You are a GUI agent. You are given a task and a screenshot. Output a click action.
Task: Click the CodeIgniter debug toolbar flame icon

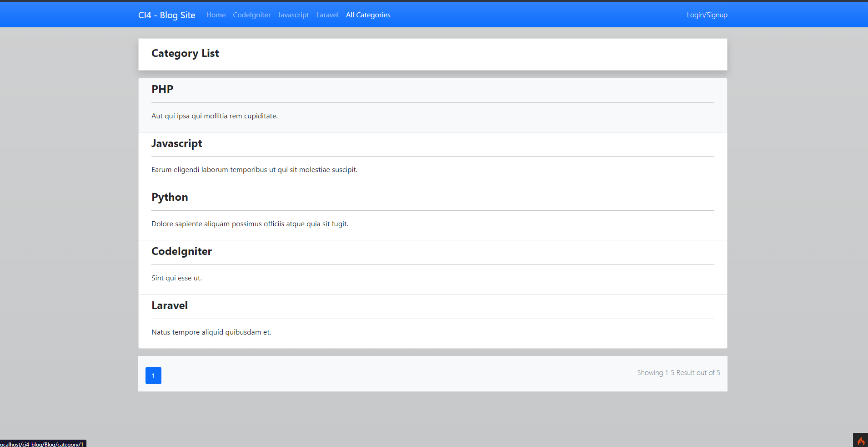coord(860,440)
